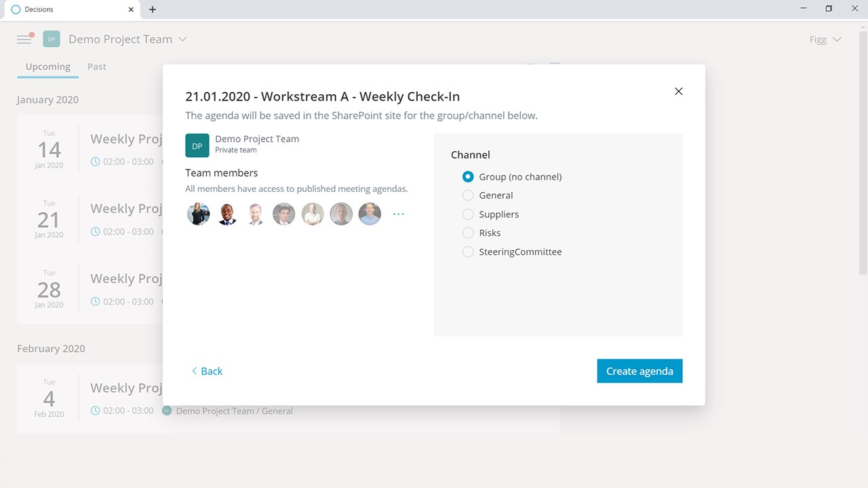Click the DP team avatar in header
This screenshot has width=868, height=488.
pyautogui.click(x=52, y=39)
